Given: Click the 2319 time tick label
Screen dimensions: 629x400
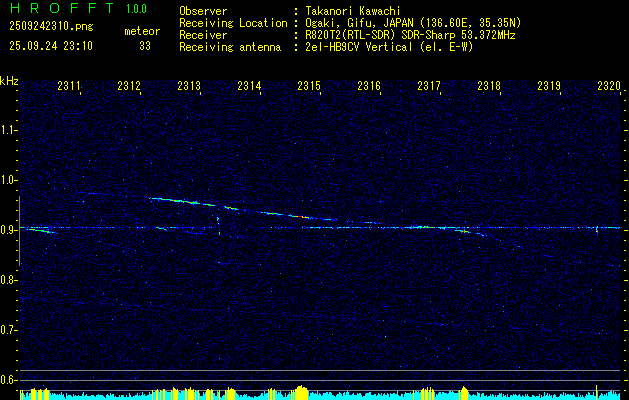Looking at the screenshot, I should 549,86.
